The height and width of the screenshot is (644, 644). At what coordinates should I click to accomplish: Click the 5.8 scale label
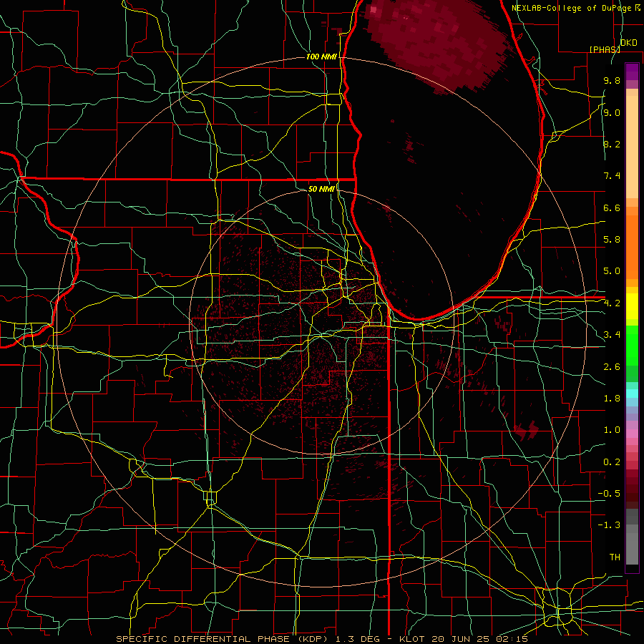pyautogui.click(x=612, y=240)
